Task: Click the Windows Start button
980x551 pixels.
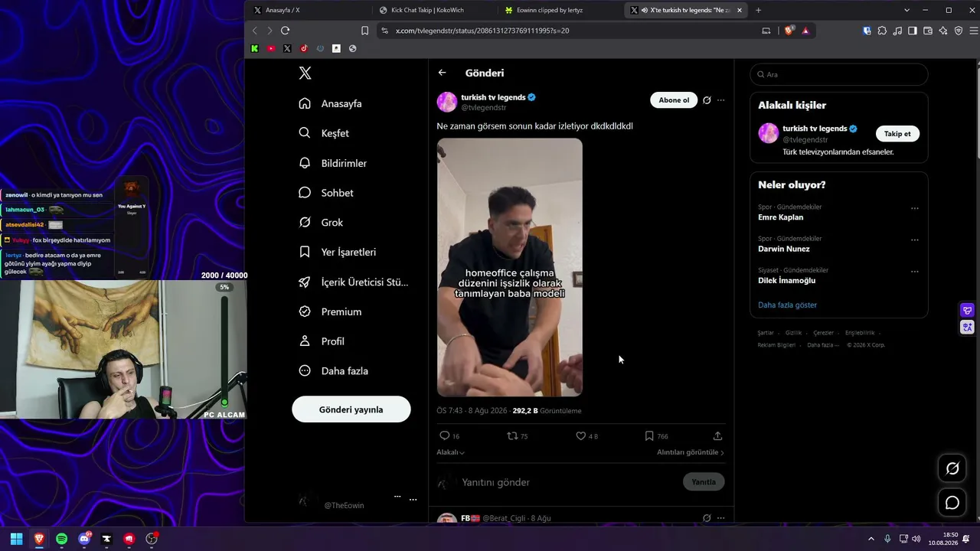Action: pos(16,539)
